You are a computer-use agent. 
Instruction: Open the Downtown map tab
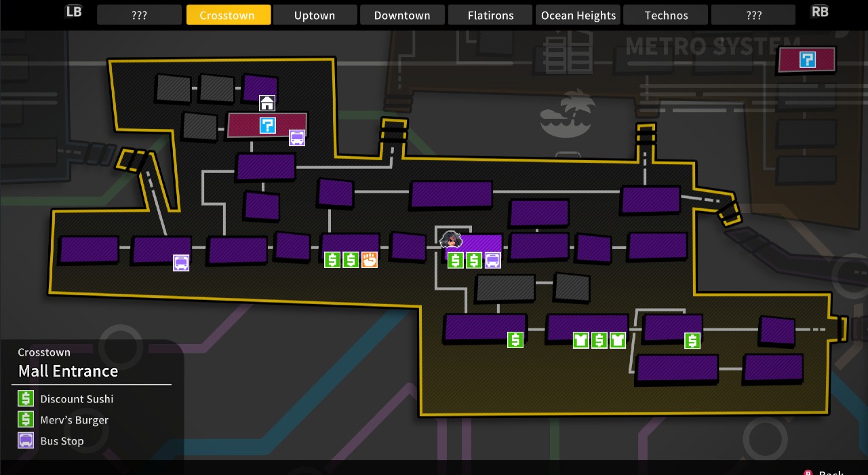click(402, 15)
